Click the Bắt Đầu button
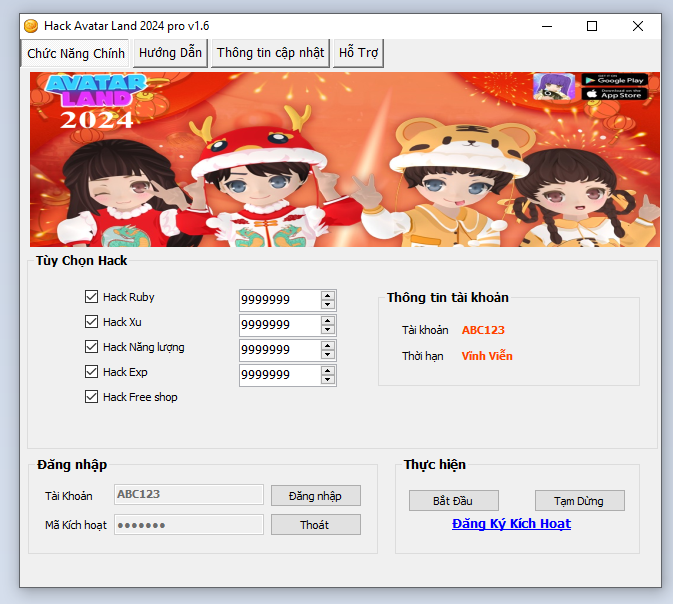Image resolution: width=673 pixels, height=604 pixels. click(453, 501)
